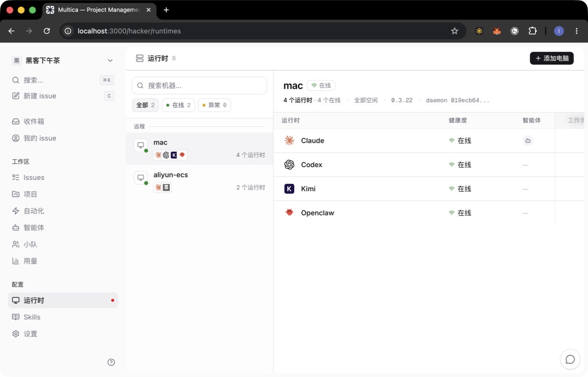Image resolution: width=588 pixels, height=377 pixels.
Task: Open 用量 in the sidebar
Action: 63,261
